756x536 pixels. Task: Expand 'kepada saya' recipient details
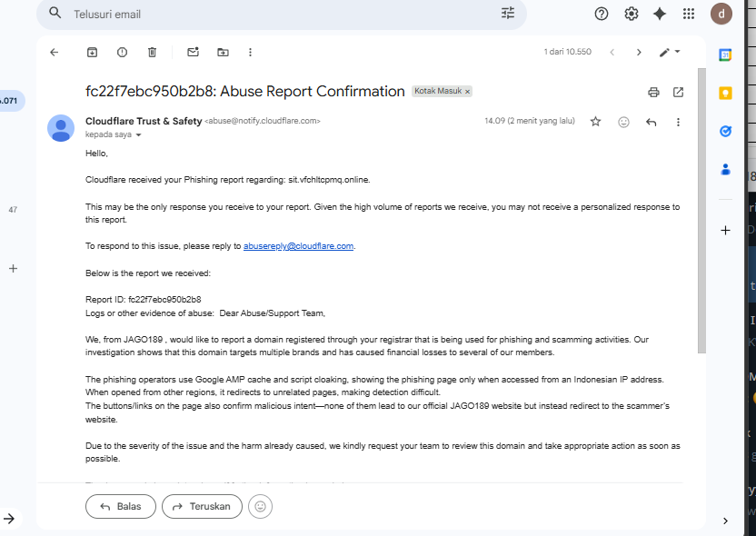pos(138,135)
